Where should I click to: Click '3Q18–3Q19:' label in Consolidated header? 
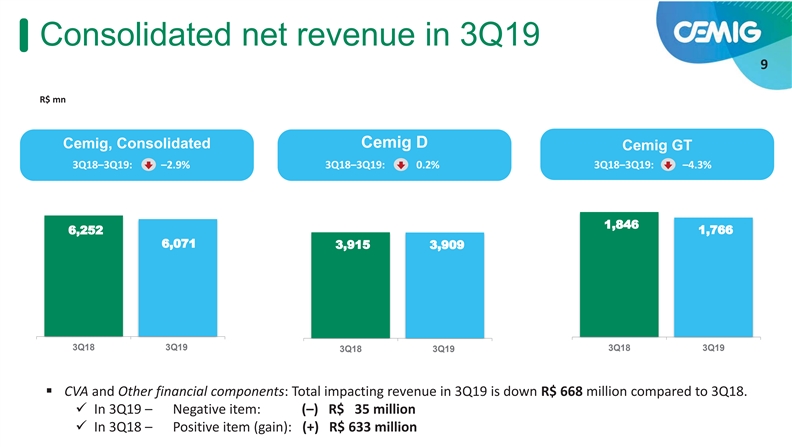click(x=103, y=165)
